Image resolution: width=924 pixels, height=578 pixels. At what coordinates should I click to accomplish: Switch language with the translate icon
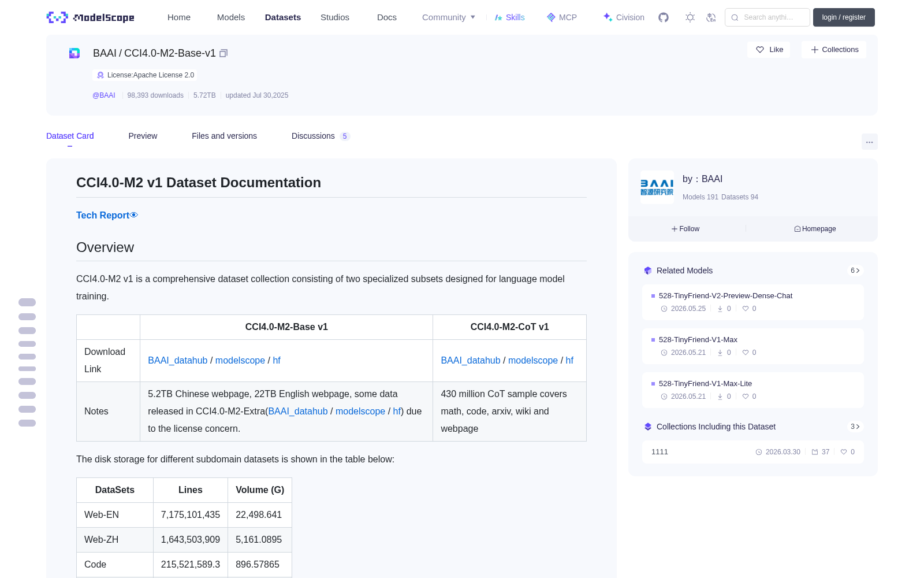click(x=711, y=17)
